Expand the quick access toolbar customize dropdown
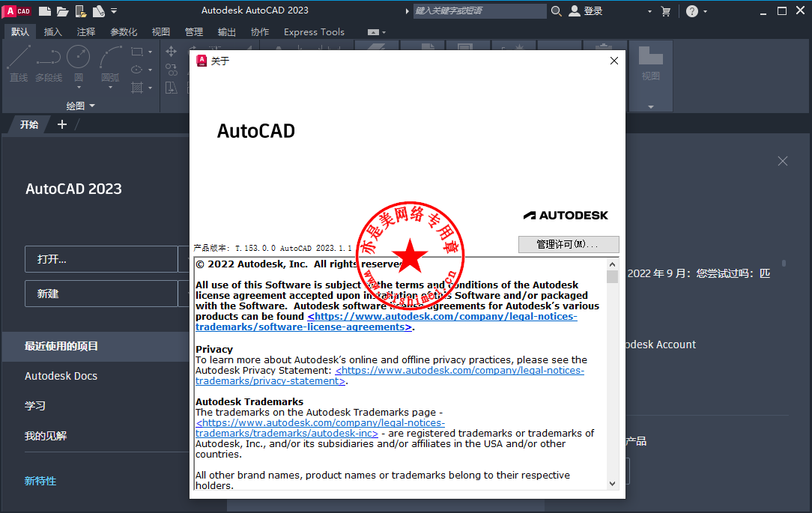This screenshot has height=513, width=812. [114, 11]
